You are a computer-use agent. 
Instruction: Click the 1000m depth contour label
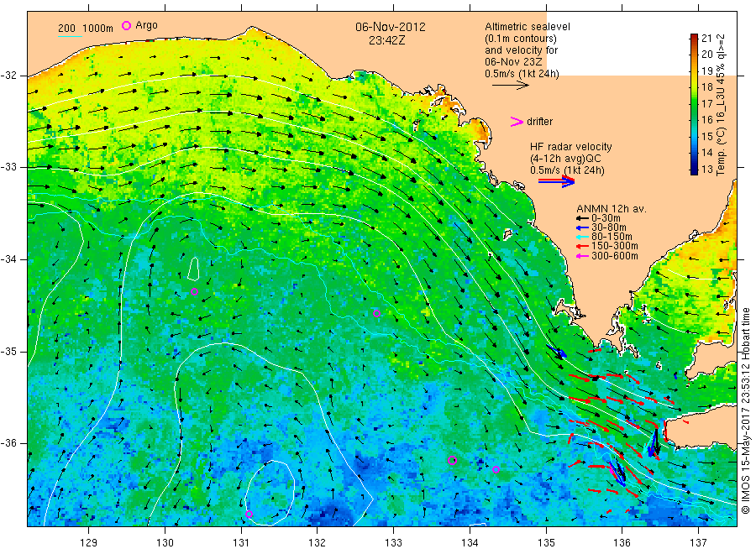pyautogui.click(x=98, y=29)
